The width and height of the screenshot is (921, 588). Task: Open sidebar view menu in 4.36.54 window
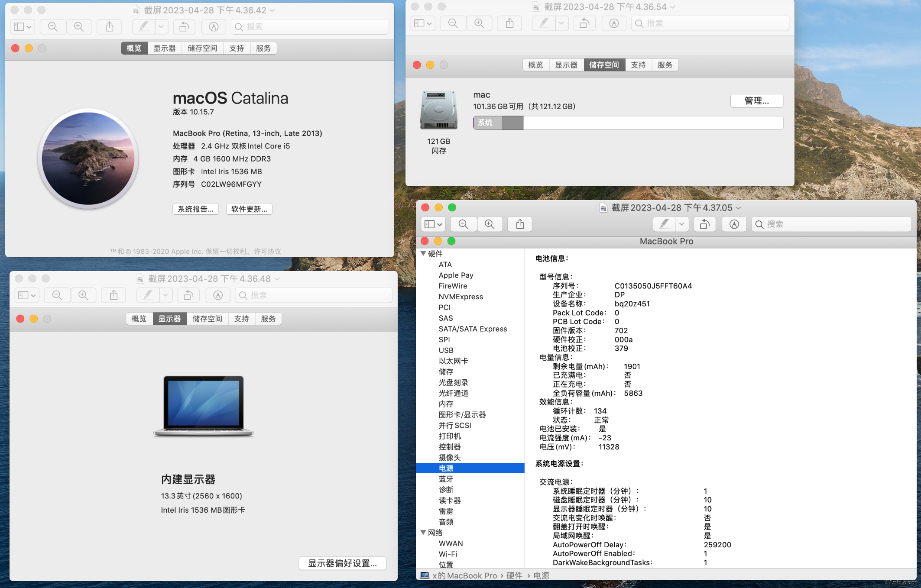click(423, 23)
